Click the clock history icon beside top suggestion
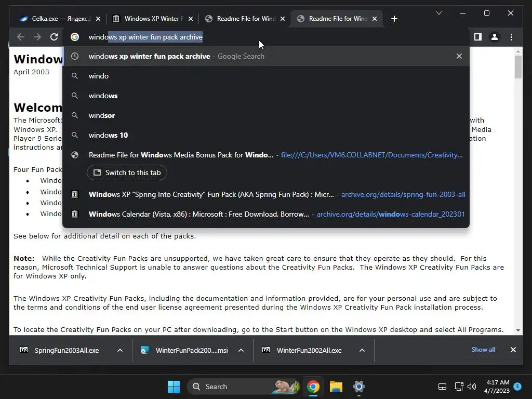Screen dimensions: 532x399 [75, 56]
